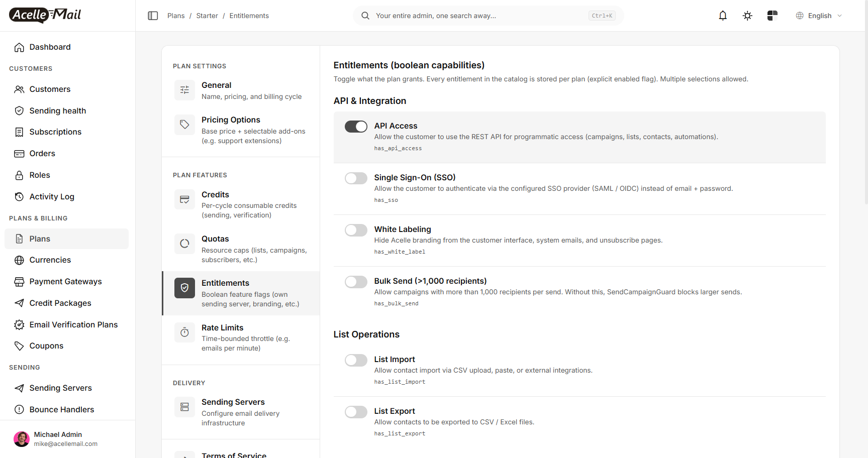The width and height of the screenshot is (868, 458).
Task: Open the notifications bell
Action: pyautogui.click(x=723, y=16)
